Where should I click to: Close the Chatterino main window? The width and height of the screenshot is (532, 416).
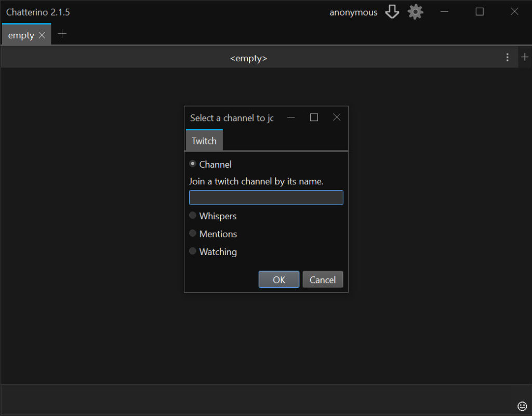point(514,12)
